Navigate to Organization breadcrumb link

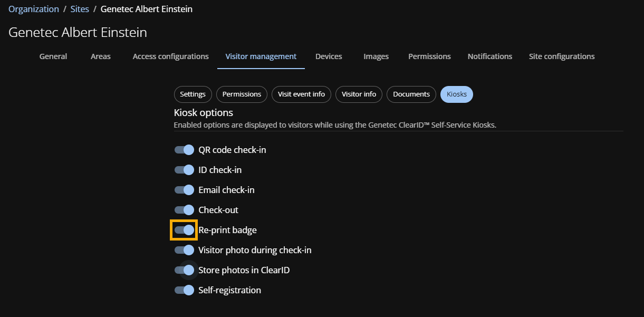[x=34, y=9]
